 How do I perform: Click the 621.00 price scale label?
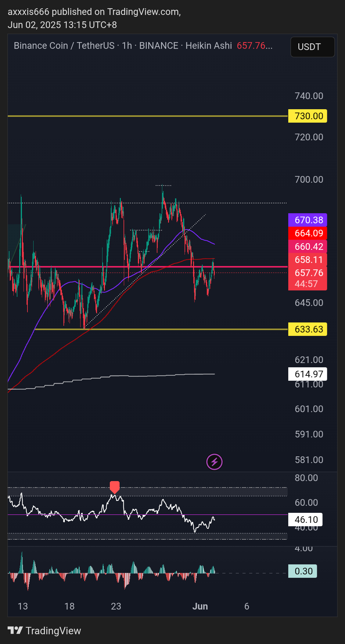(309, 360)
